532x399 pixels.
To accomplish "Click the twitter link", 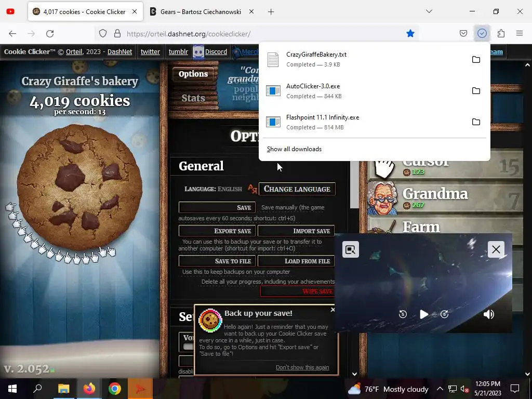I will pos(150,51).
